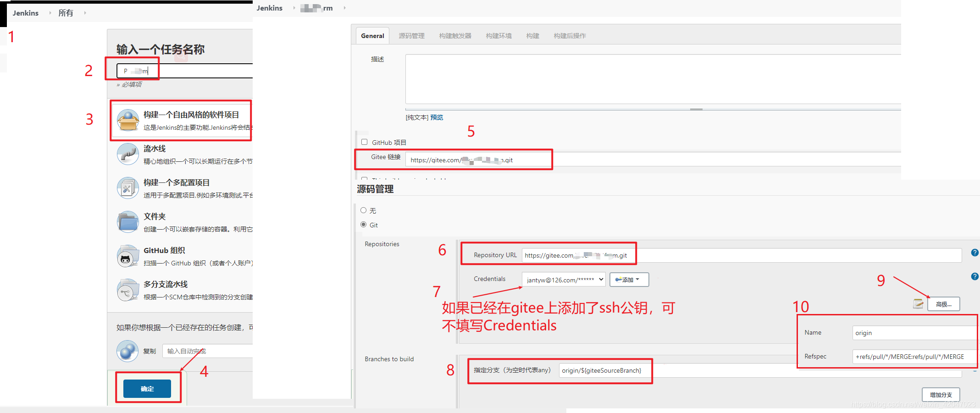Open the 构建触发器 tab
This screenshot has height=413, width=980.
click(x=455, y=36)
